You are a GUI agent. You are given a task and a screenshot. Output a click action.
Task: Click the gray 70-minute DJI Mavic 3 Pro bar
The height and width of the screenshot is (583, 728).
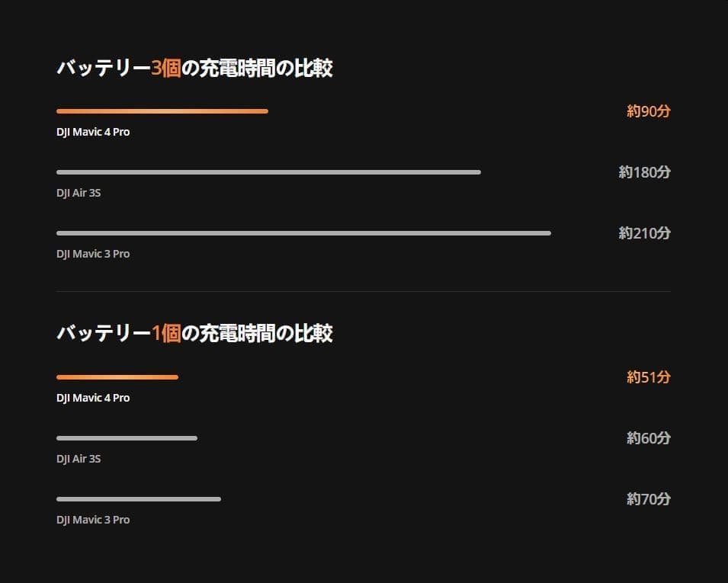coord(139,499)
